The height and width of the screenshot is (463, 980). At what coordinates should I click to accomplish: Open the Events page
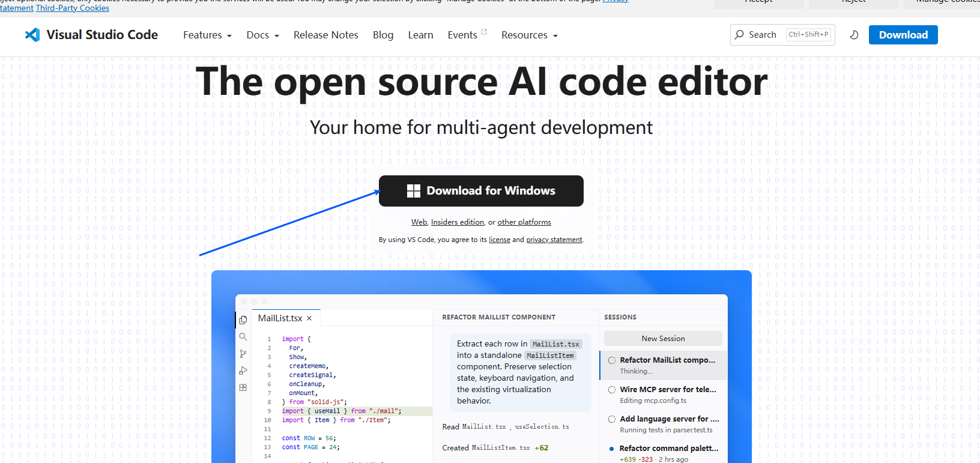coord(462,35)
